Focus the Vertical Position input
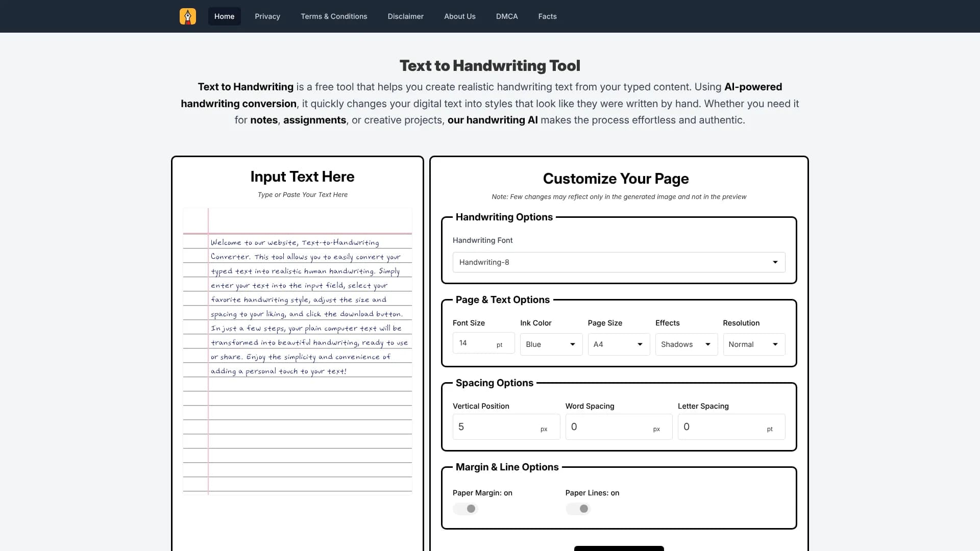 pyautogui.click(x=498, y=427)
